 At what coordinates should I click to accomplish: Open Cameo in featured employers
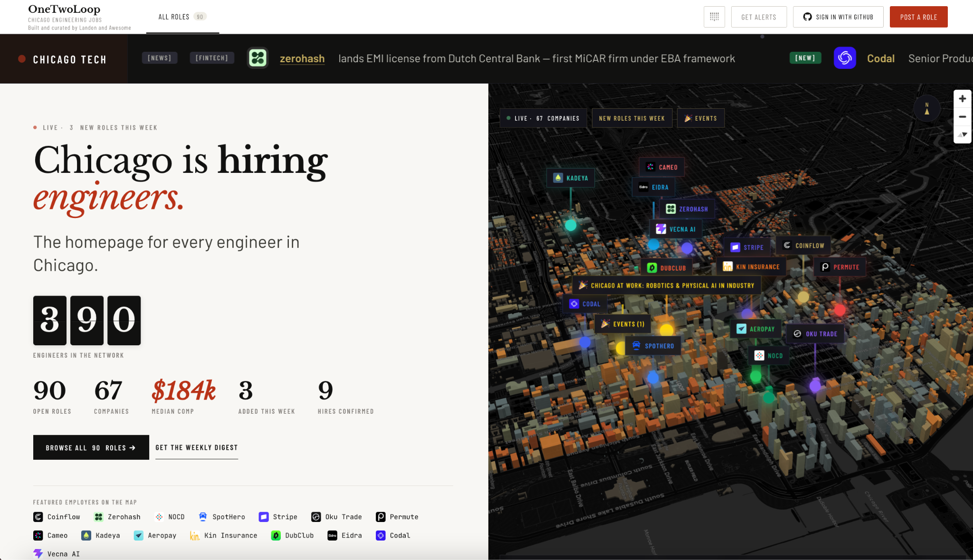click(50, 535)
